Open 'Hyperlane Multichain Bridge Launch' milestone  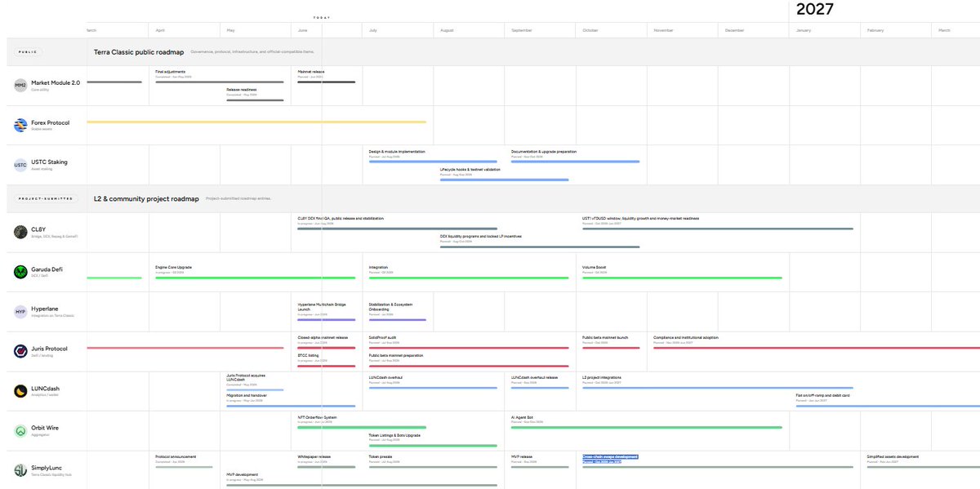322,307
